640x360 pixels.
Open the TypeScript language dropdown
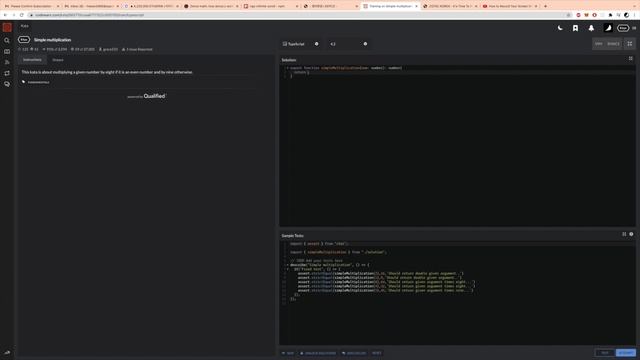pyautogui.click(x=301, y=44)
